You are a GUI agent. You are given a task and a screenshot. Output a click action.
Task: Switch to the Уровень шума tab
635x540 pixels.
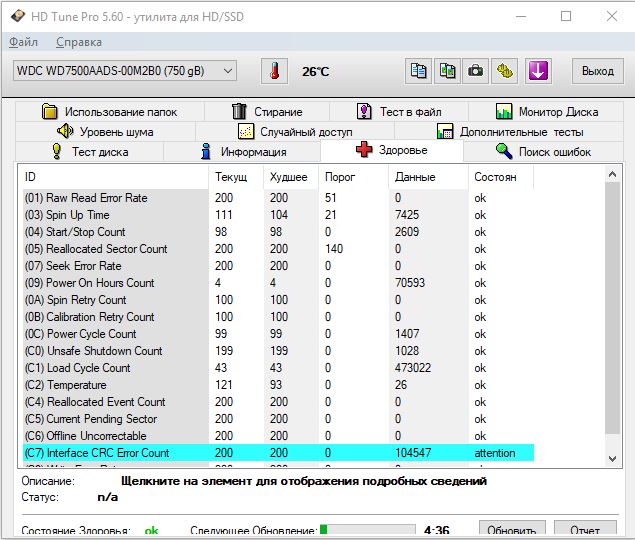tap(105, 132)
